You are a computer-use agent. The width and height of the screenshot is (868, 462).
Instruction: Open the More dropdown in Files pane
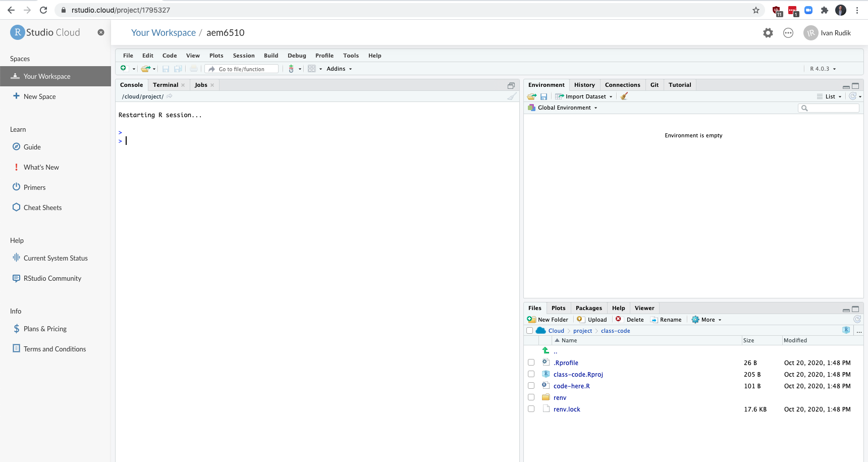(708, 320)
